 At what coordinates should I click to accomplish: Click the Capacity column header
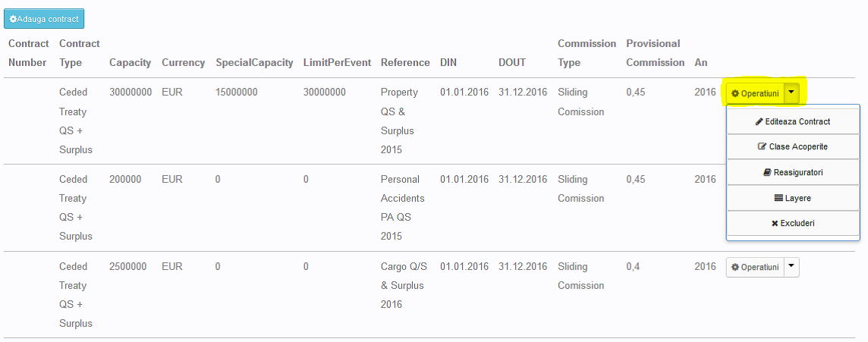[130, 63]
